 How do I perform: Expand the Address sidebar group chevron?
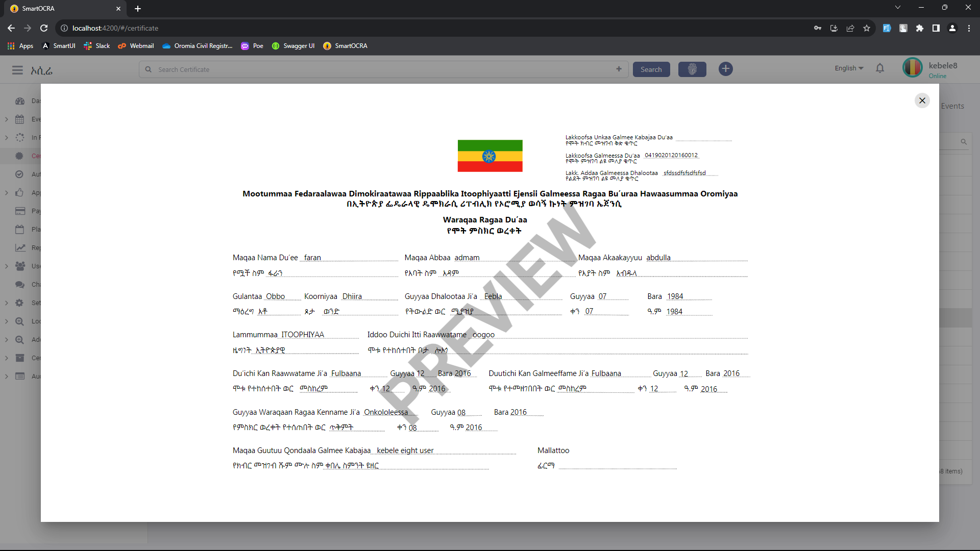tap(6, 340)
